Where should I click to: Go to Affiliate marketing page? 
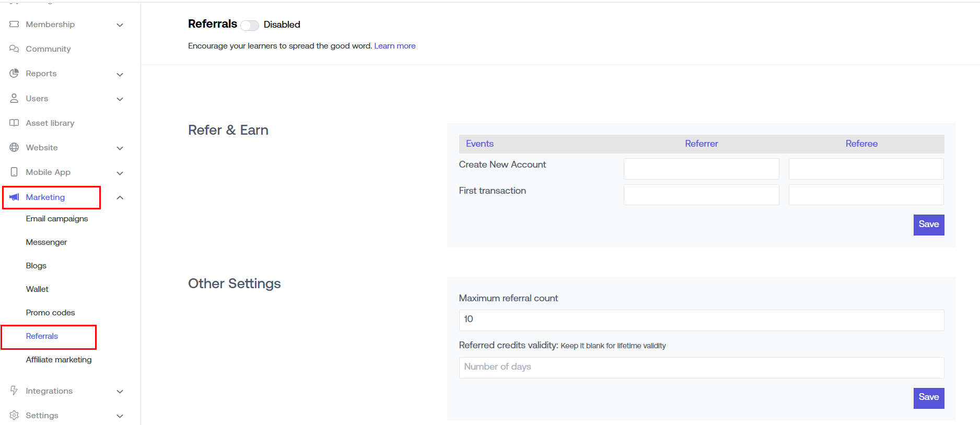(59, 360)
